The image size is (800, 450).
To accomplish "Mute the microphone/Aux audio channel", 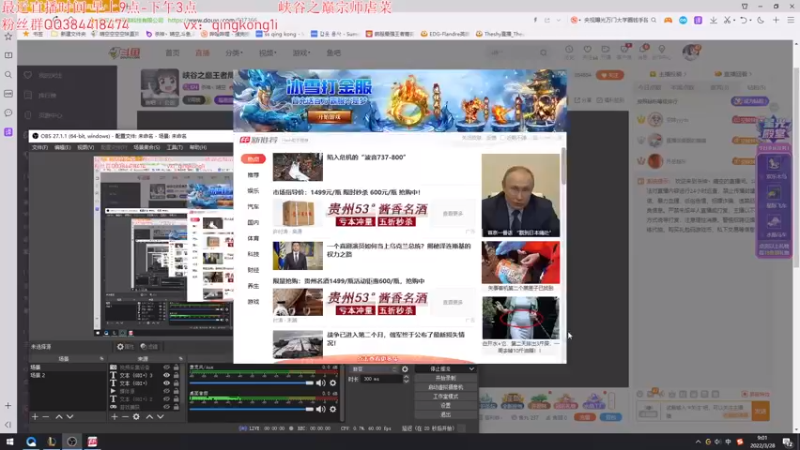I will tap(320, 383).
